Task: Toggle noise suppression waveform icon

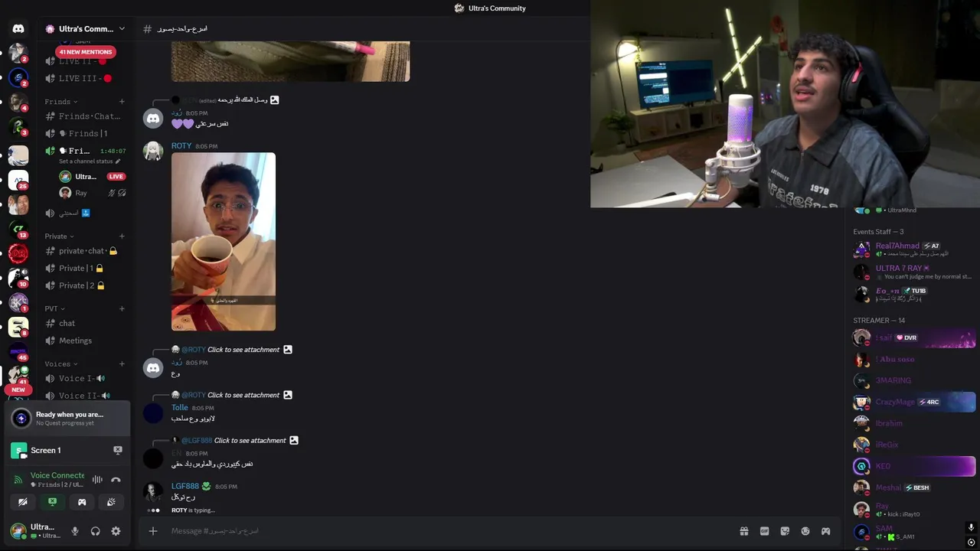Action: [x=97, y=480]
